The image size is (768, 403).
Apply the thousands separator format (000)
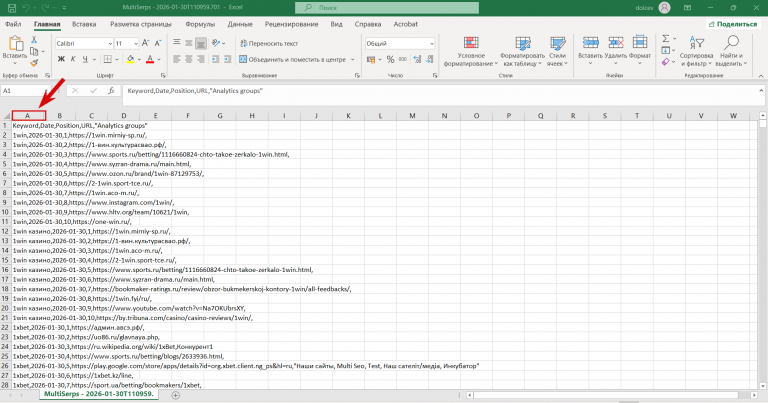(403, 59)
